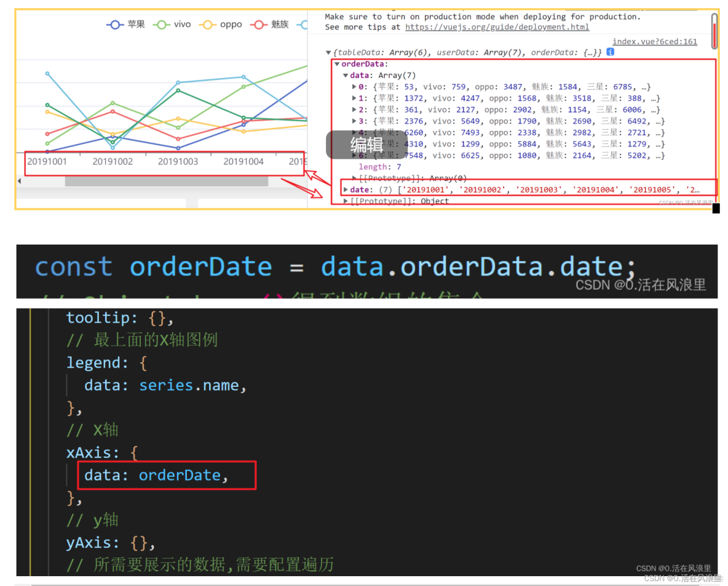Viewport: 728px width, 586px height.
Task: Click the '// 最上面的X轴图例' comment
Action: [x=141, y=340]
